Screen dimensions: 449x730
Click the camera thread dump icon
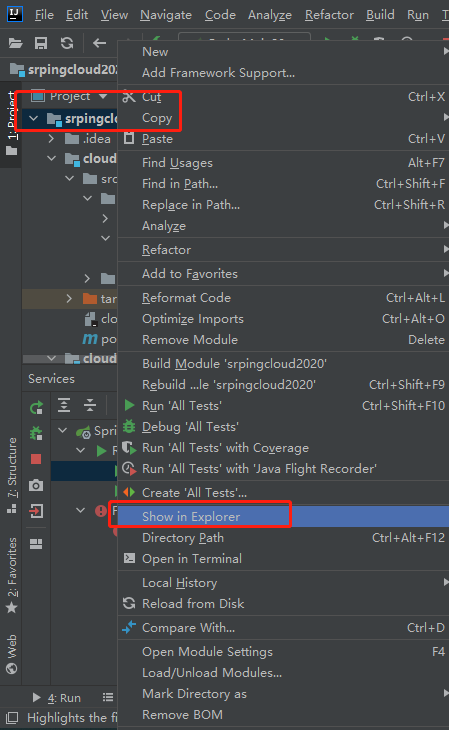[36, 485]
